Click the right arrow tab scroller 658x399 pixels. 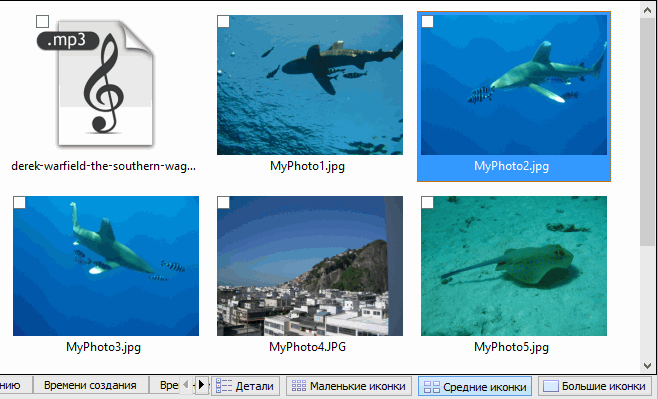coord(201,385)
